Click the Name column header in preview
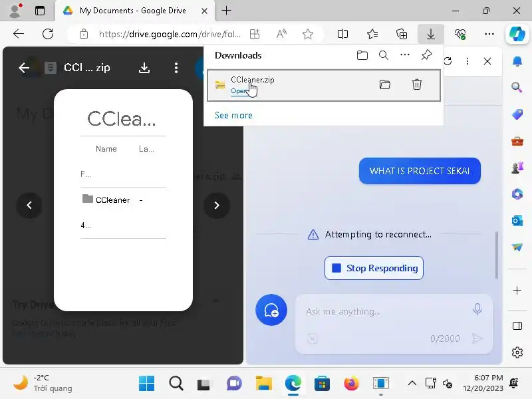 (x=106, y=148)
